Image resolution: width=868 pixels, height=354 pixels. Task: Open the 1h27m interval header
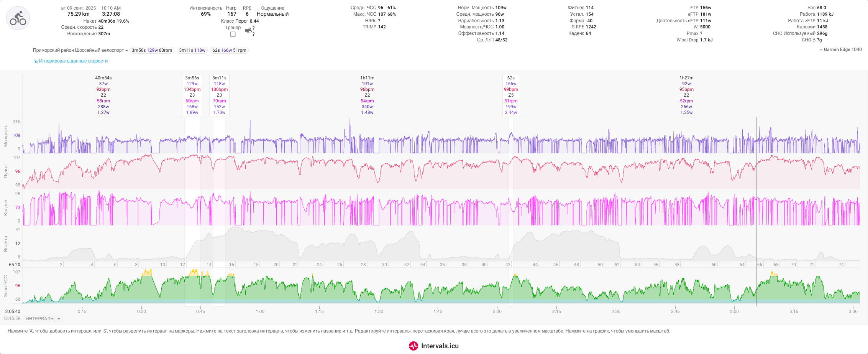click(x=686, y=78)
